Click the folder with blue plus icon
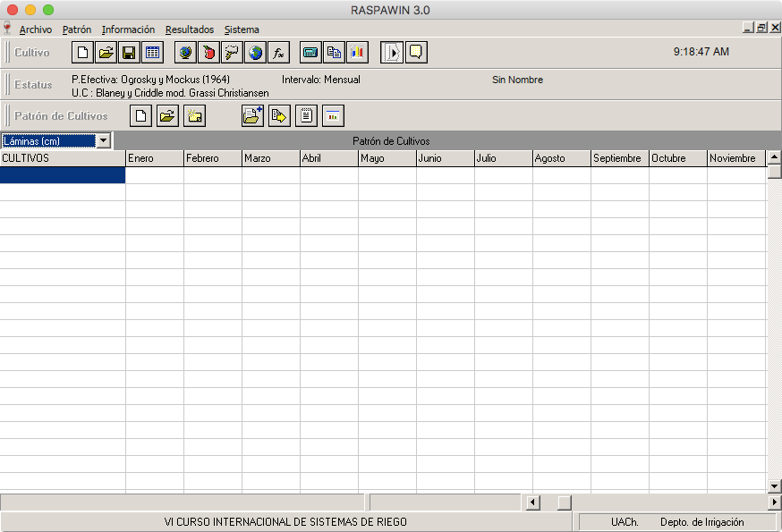The width and height of the screenshot is (782, 532). coord(252,115)
